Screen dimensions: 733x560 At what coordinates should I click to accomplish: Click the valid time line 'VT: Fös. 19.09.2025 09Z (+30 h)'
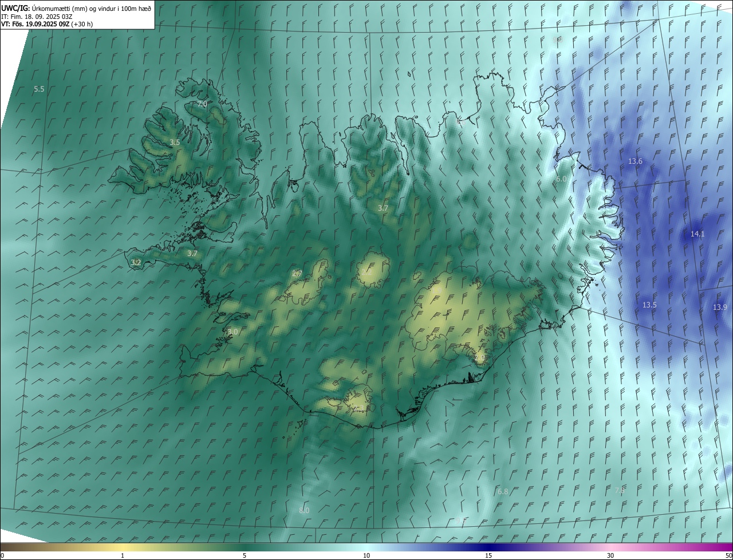(x=47, y=24)
